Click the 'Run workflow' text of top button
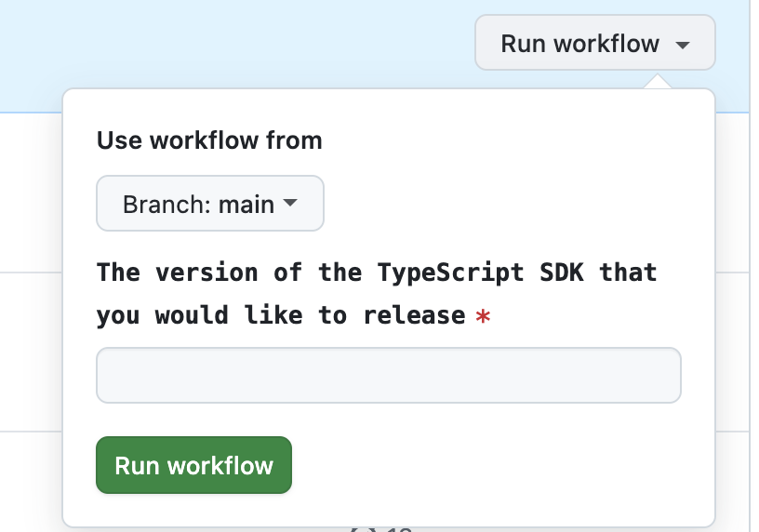Viewport: 759px width, 532px height. (x=579, y=44)
